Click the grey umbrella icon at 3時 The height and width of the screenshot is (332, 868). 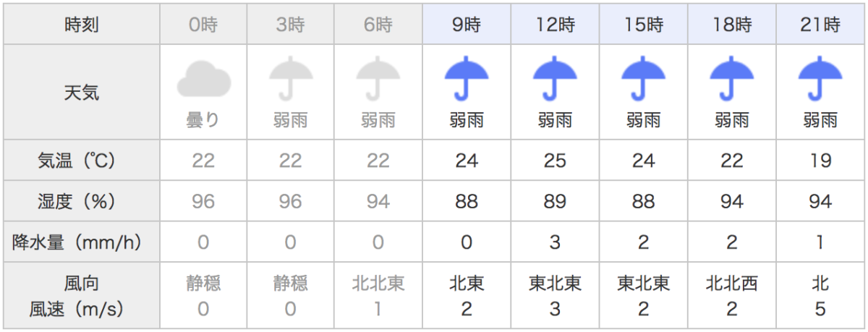pos(291,80)
